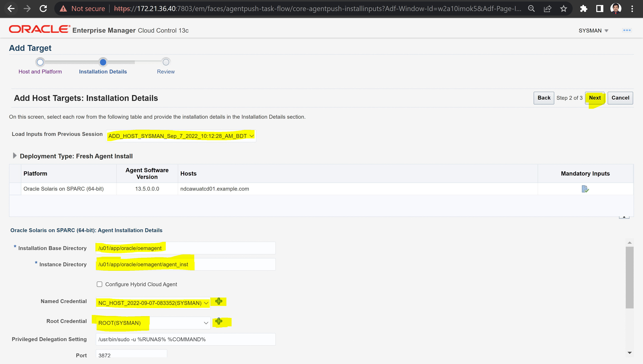
Task: Open the Chrome three-dot menu
Action: pyautogui.click(x=632, y=9)
